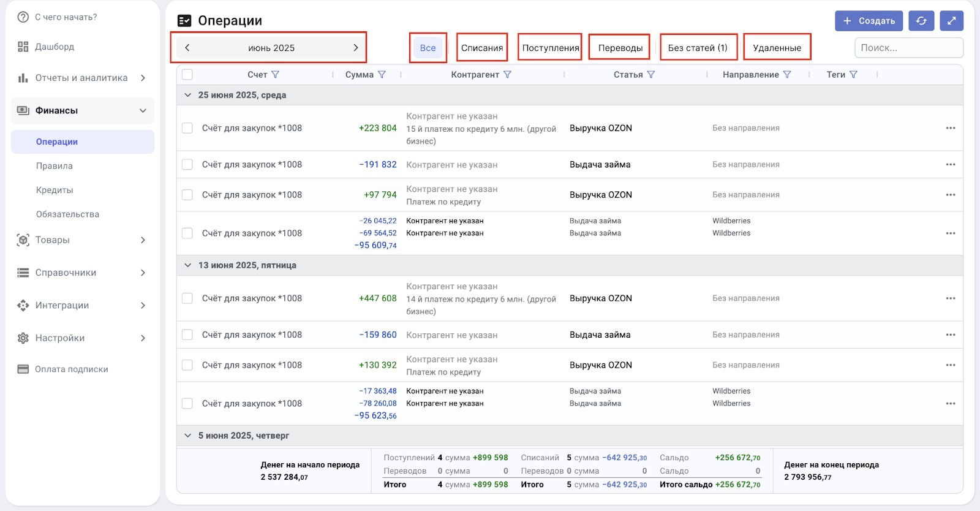The height and width of the screenshot is (511, 980).
Task: Open the Статья column filter icon
Action: pos(650,75)
